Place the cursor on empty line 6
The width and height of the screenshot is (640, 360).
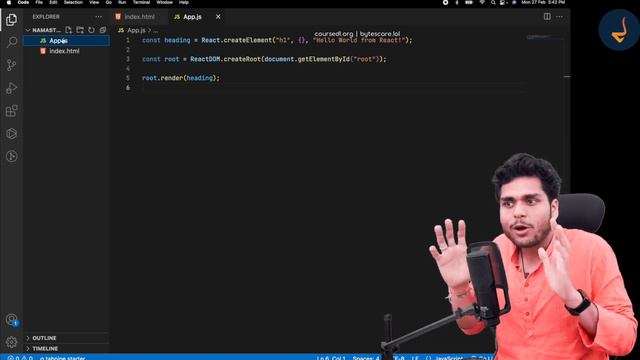coord(333,88)
